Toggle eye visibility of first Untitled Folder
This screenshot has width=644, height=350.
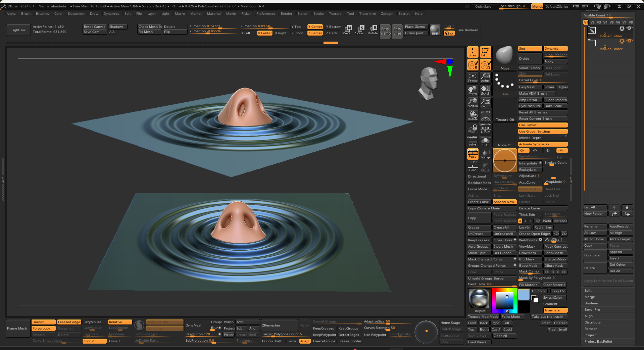(630, 29)
